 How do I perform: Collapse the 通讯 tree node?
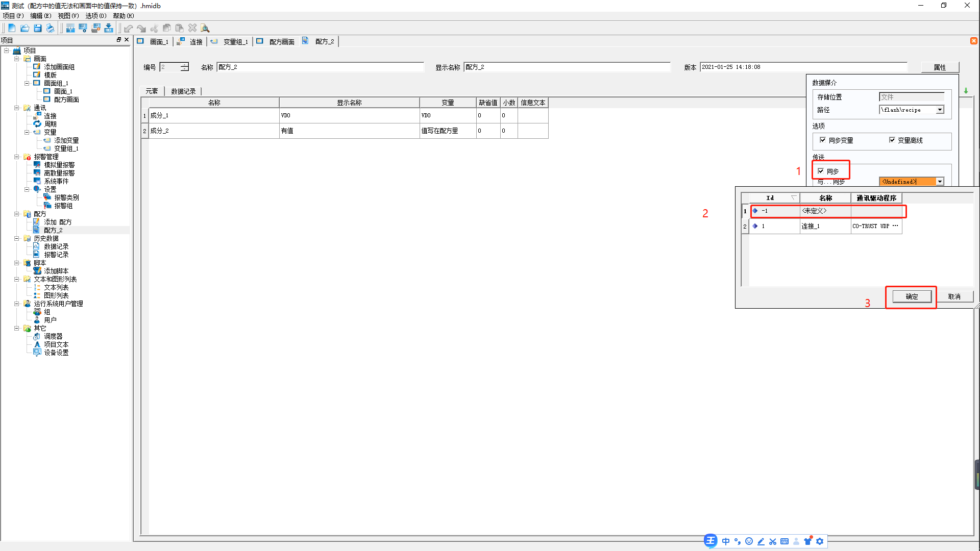pos(17,108)
